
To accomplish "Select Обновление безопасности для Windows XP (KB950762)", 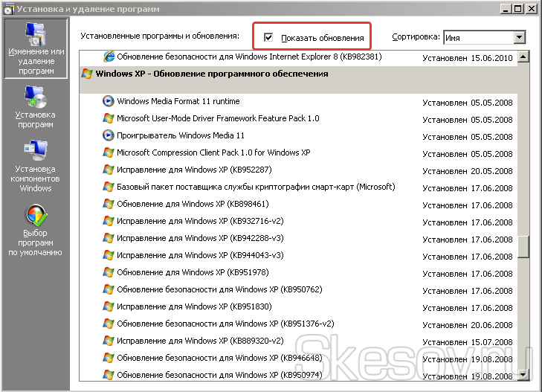I will coord(219,289).
